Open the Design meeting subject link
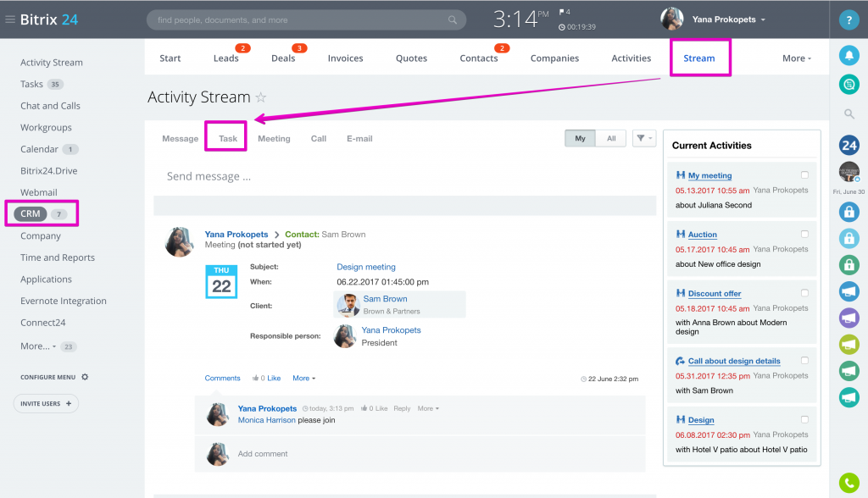The height and width of the screenshot is (498, 868). [x=366, y=267]
